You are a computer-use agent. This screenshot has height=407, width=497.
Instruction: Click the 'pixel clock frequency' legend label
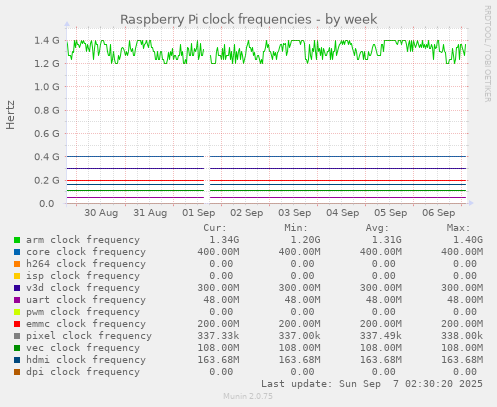point(89,336)
